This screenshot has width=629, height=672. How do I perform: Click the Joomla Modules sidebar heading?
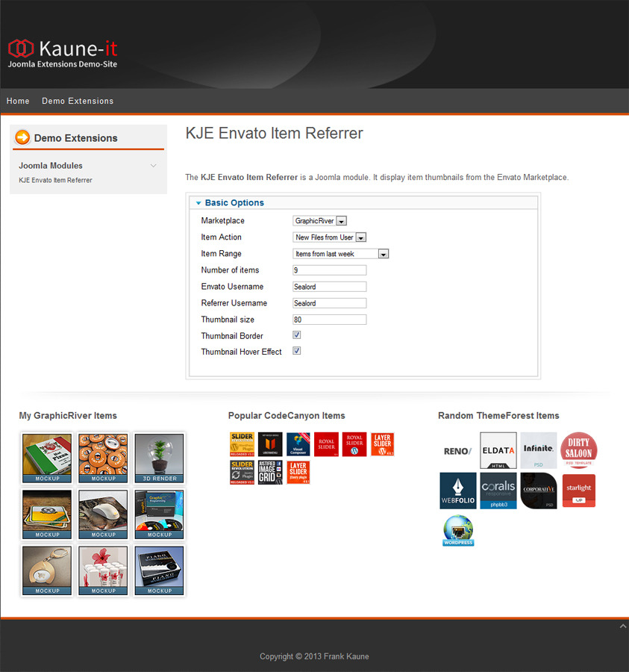[x=51, y=166]
